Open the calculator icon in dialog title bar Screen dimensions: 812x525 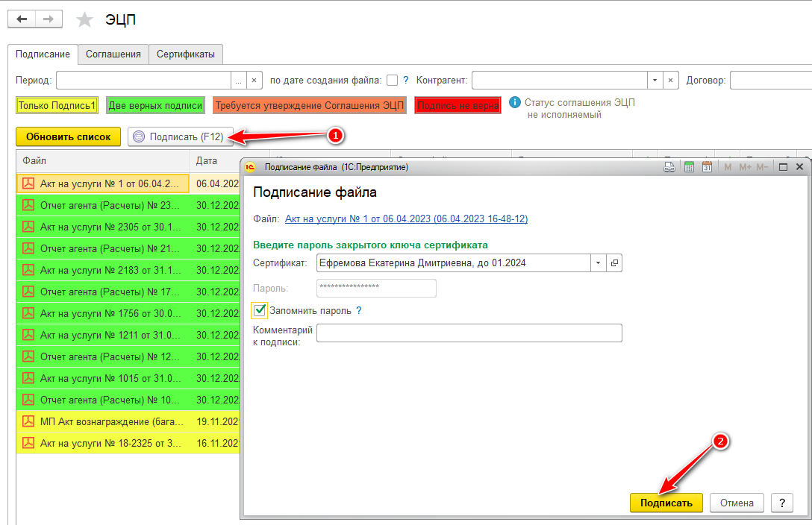pos(689,167)
